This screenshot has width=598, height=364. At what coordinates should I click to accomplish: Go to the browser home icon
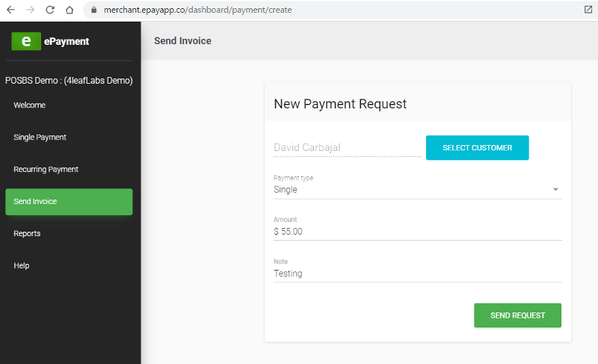70,10
